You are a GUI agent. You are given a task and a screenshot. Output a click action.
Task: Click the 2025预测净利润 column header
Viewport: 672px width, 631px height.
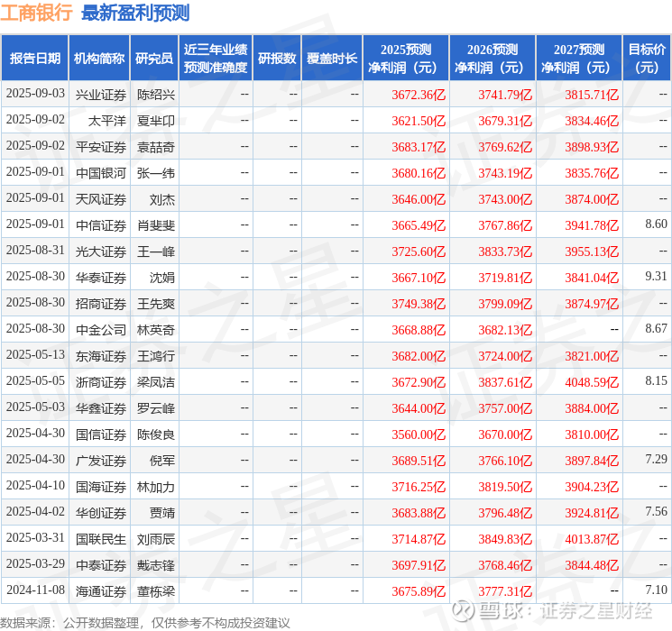(x=406, y=59)
